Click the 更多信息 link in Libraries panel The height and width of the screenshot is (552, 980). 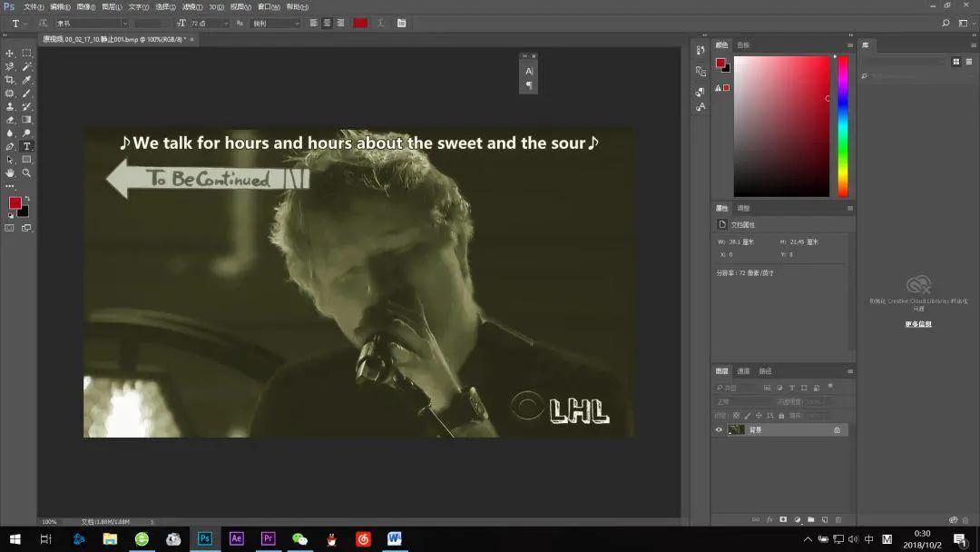click(917, 324)
